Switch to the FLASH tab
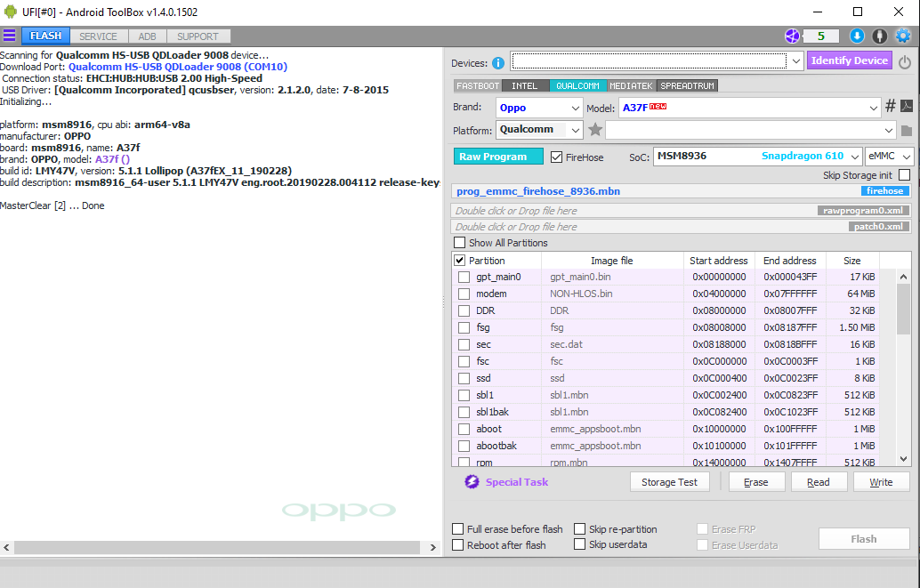 coord(45,36)
